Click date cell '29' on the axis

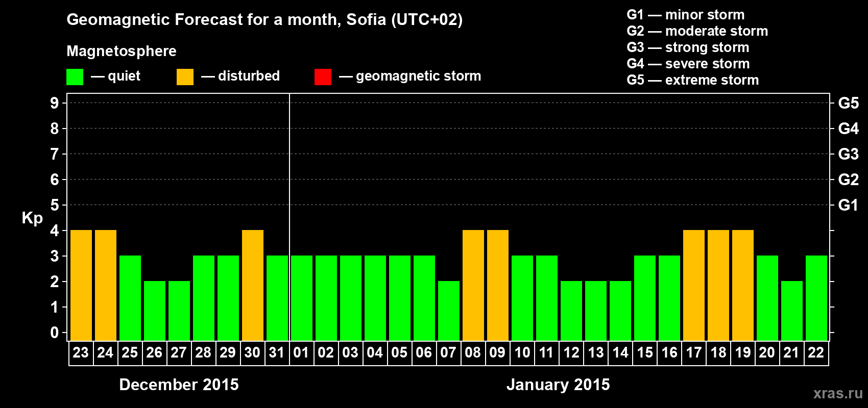tap(228, 353)
